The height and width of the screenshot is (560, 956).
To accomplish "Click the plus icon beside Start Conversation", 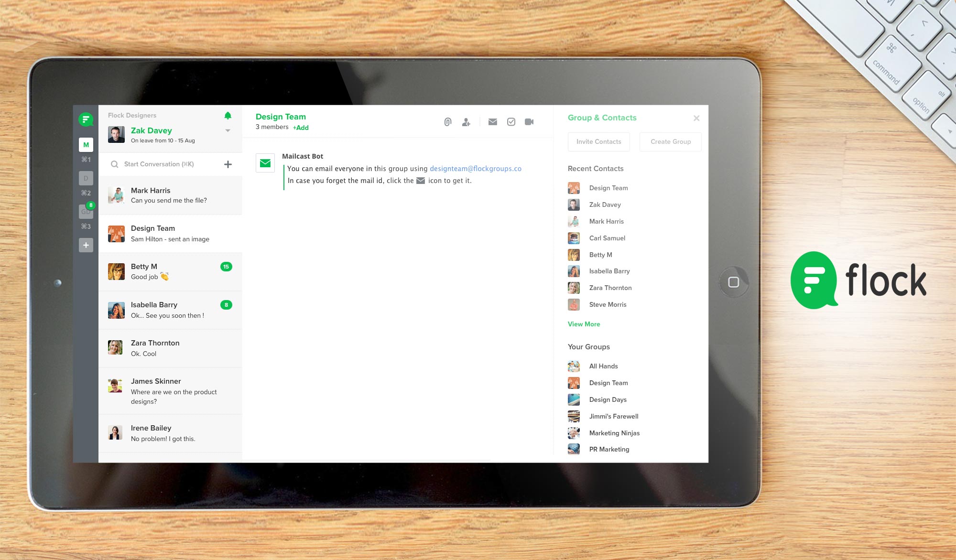I will pyautogui.click(x=228, y=164).
